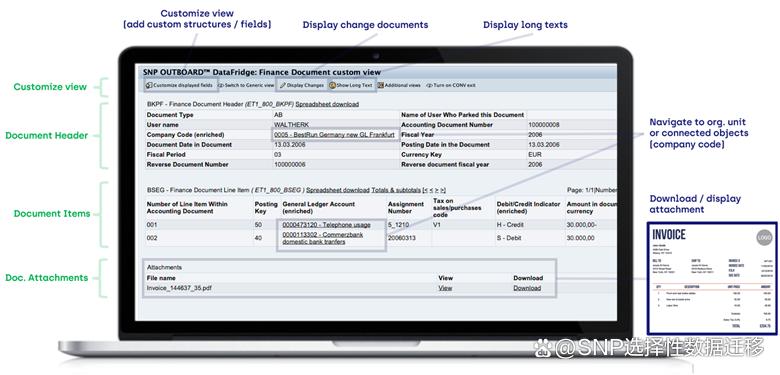Click Currency Key value EUR
Screen dimensions: 780x375
click(x=535, y=155)
